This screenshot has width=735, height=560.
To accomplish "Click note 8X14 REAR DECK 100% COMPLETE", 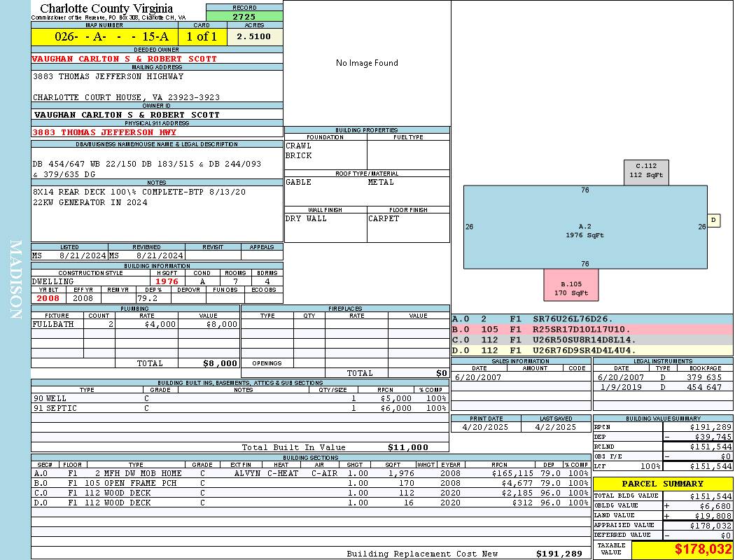I will pyautogui.click(x=139, y=192).
